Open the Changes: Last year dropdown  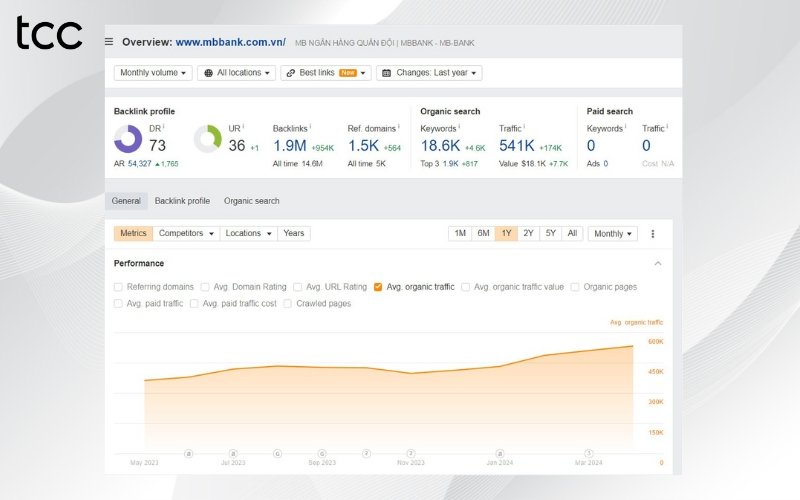pos(429,73)
